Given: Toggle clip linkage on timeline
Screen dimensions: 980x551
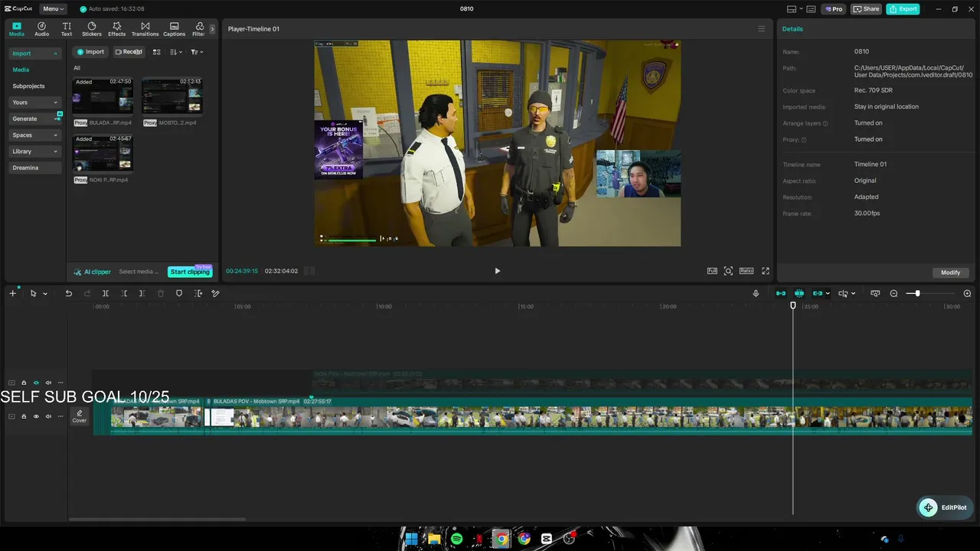Looking at the screenshot, I should [817, 293].
